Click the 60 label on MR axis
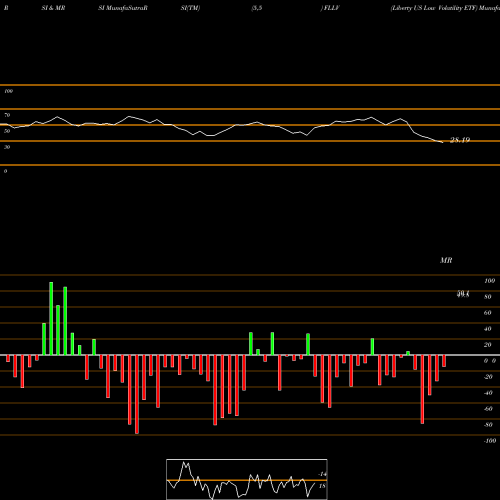The image size is (500, 500). tap(488, 313)
